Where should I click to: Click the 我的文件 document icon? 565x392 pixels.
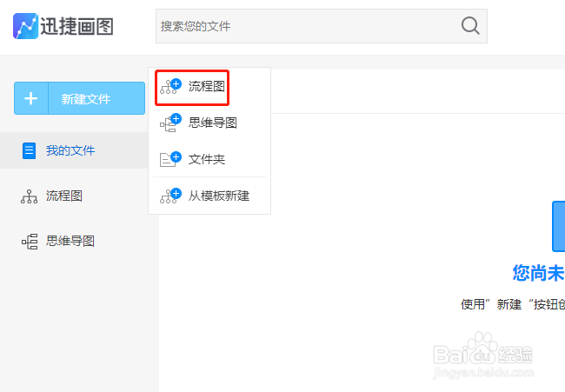(x=30, y=150)
